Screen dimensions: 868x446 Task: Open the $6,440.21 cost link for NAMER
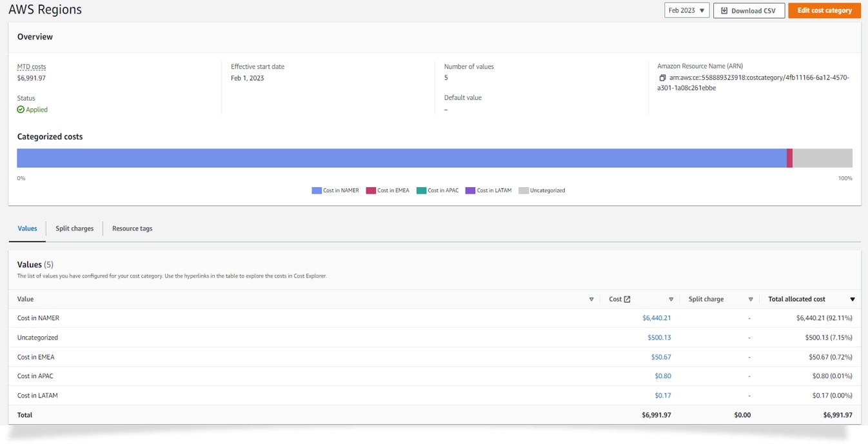[x=656, y=318]
